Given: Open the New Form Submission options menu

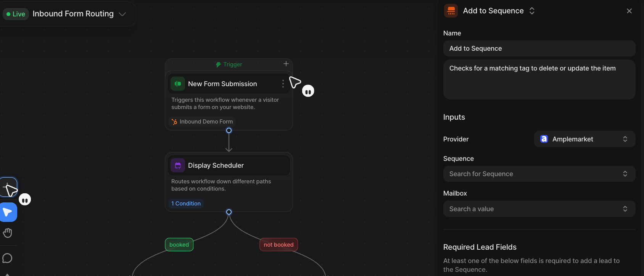Looking at the screenshot, I should tap(283, 83).
